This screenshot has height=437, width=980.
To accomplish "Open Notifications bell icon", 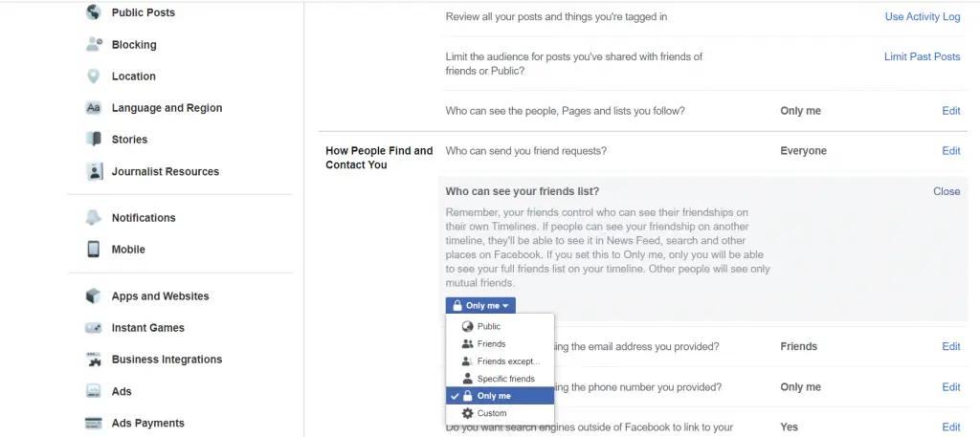I will pyautogui.click(x=93, y=217).
